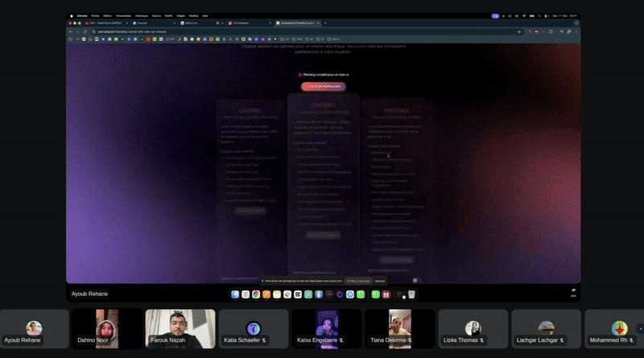
Task: Open the Finder icon in the Dock
Action: click(x=235, y=294)
